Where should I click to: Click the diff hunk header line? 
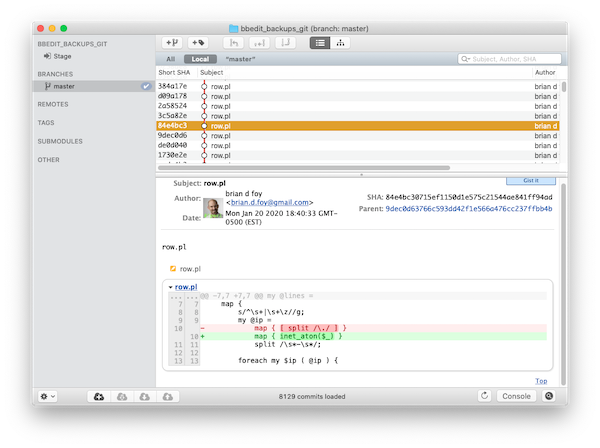point(373,296)
